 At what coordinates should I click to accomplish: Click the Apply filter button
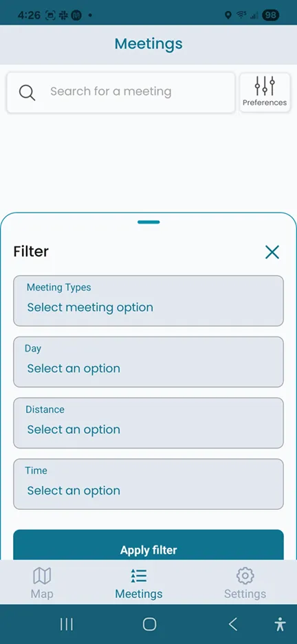pyautogui.click(x=148, y=545)
